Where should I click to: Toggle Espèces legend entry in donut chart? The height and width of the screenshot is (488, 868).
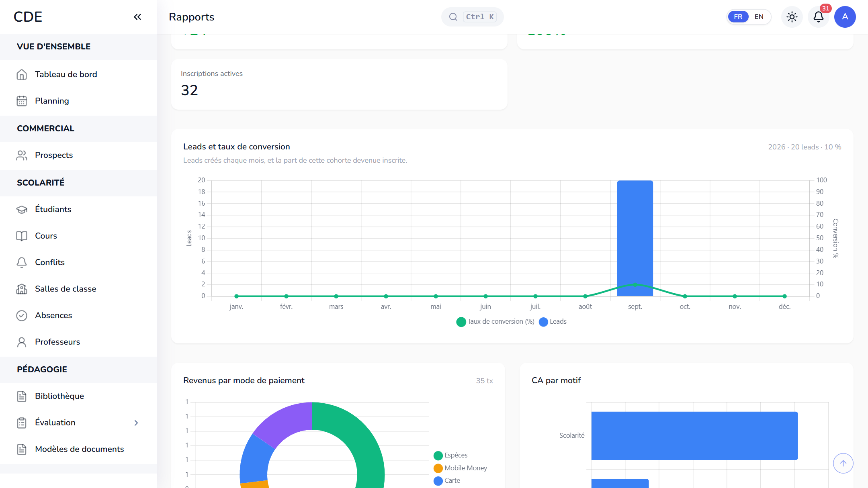pyautogui.click(x=451, y=455)
